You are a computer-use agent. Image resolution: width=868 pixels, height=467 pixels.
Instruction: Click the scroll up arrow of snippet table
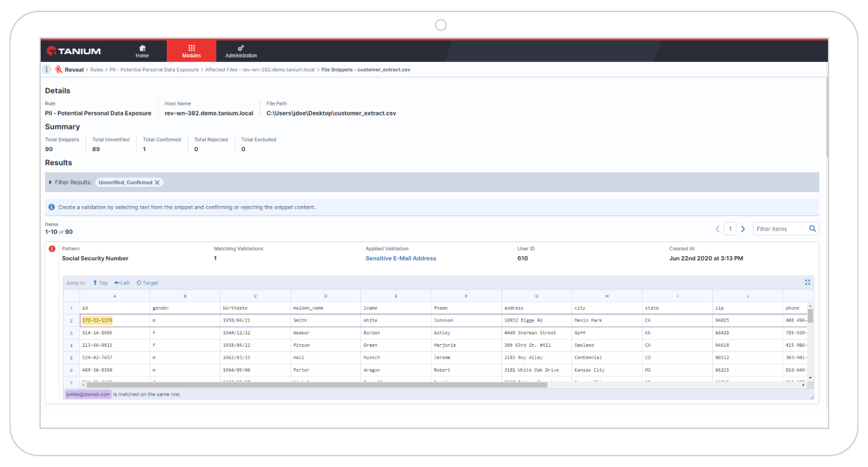(811, 305)
